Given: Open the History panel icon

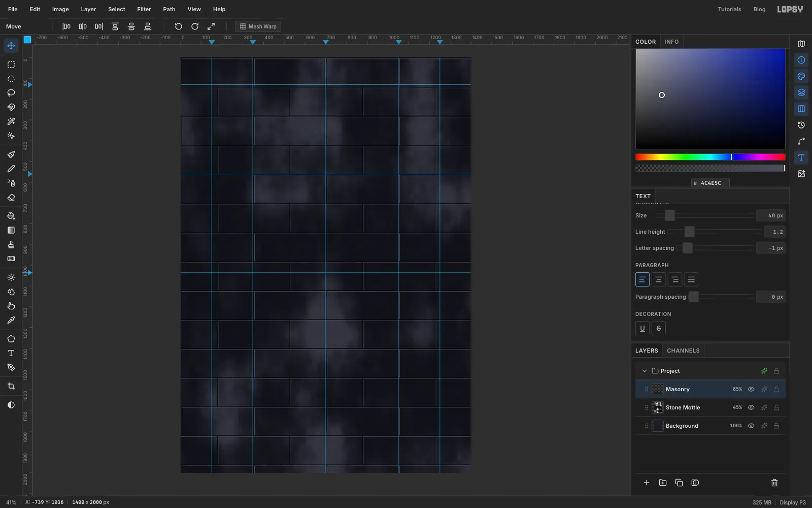Looking at the screenshot, I should click(801, 125).
